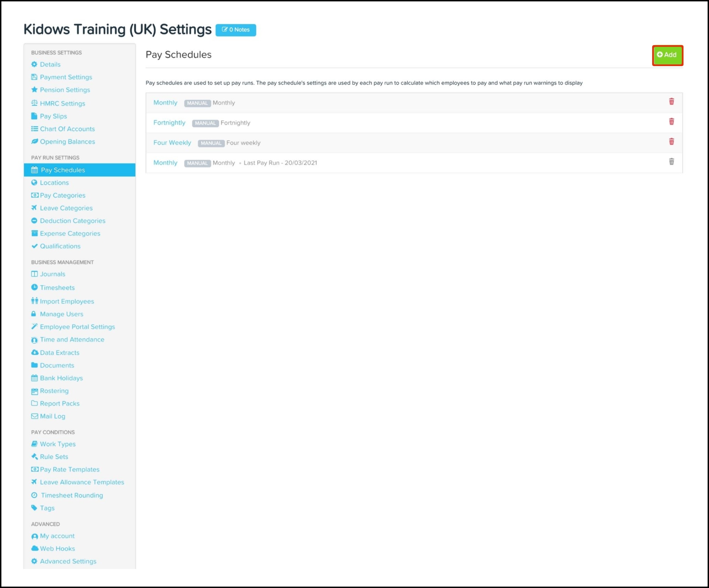709x588 pixels.
Task: Click the green Add pay schedule button
Action: click(667, 55)
